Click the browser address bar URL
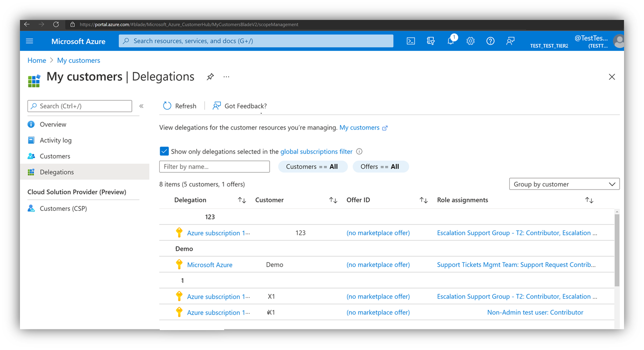This screenshot has height=350, width=644. 189,24
